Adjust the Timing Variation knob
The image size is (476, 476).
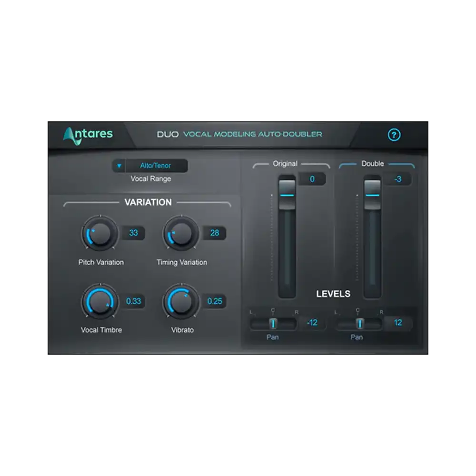click(180, 234)
